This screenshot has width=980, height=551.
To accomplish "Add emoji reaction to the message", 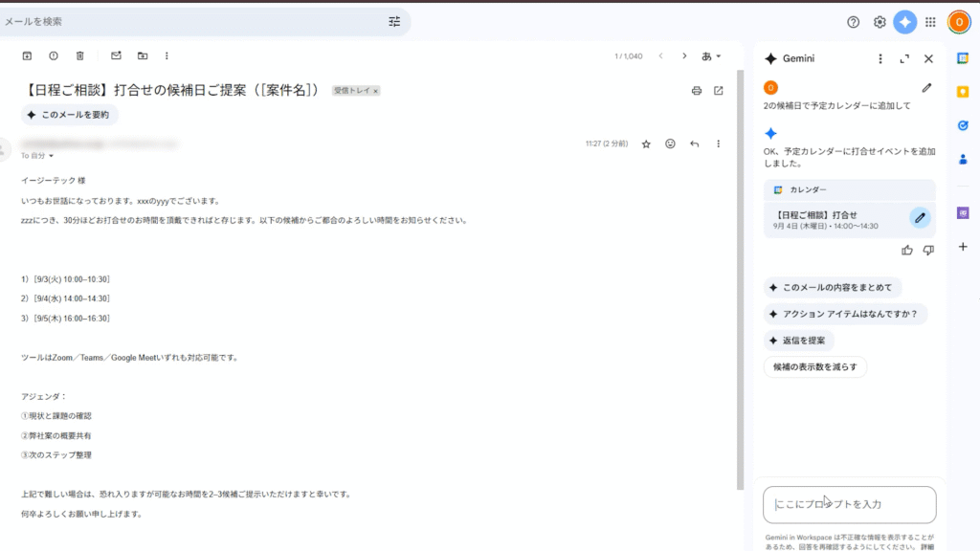I will click(x=670, y=143).
